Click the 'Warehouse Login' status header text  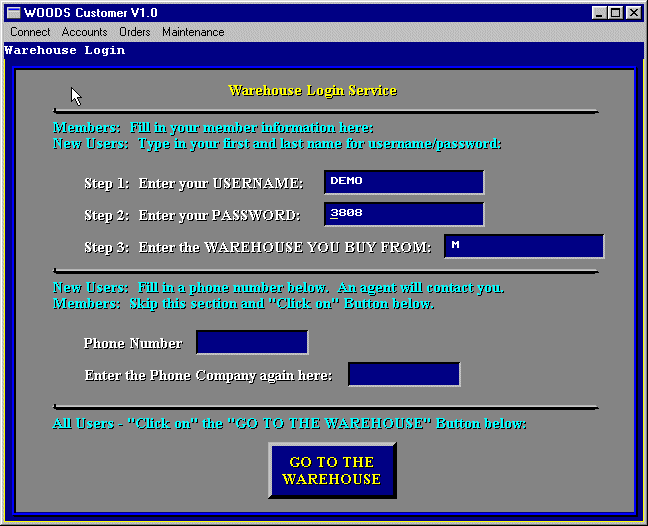pos(64,50)
